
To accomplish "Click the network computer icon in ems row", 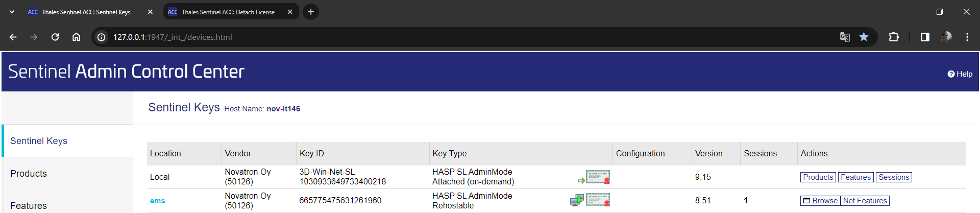I will tap(577, 200).
